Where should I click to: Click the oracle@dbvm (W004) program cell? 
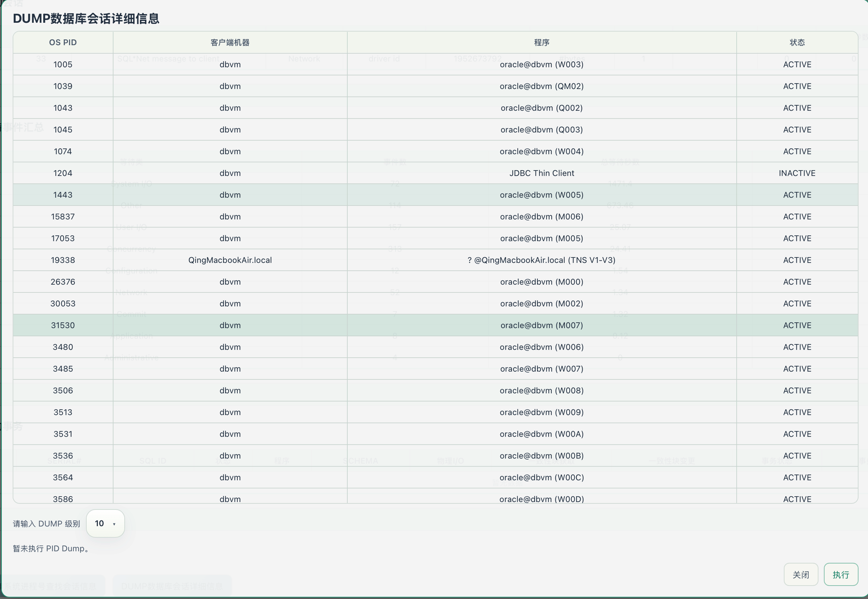[542, 151]
